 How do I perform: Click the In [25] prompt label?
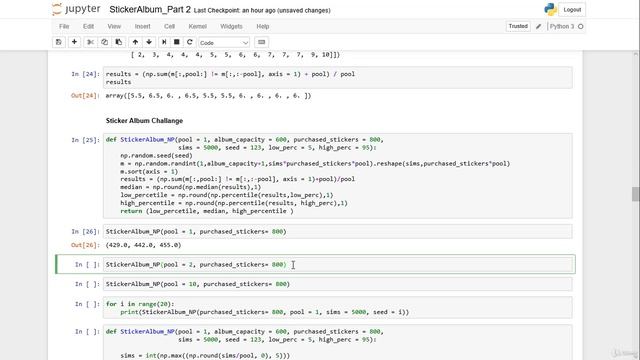pyautogui.click(x=85, y=140)
